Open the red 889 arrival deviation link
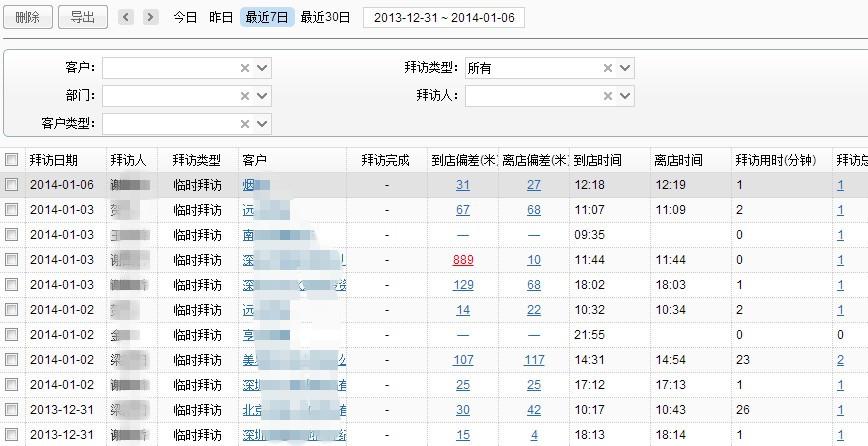Screen dimensions: 868x446 463,260
